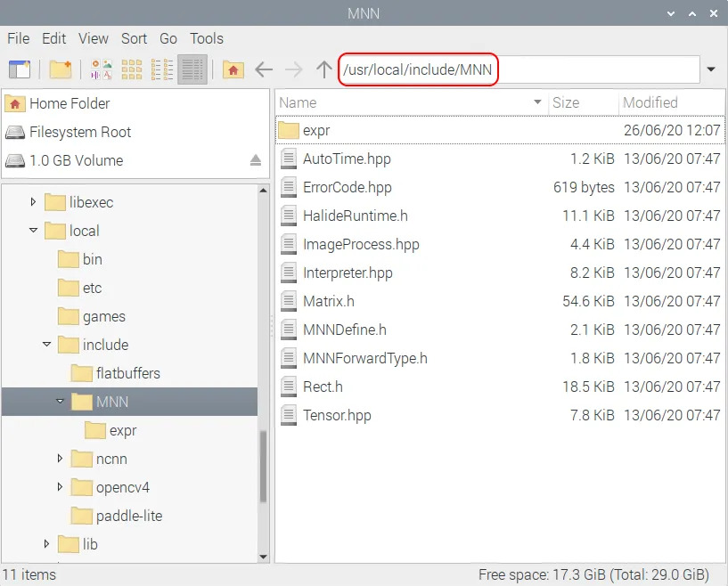Click the '26/06/20 12:07' modified date
The image size is (728, 586).
click(x=672, y=130)
